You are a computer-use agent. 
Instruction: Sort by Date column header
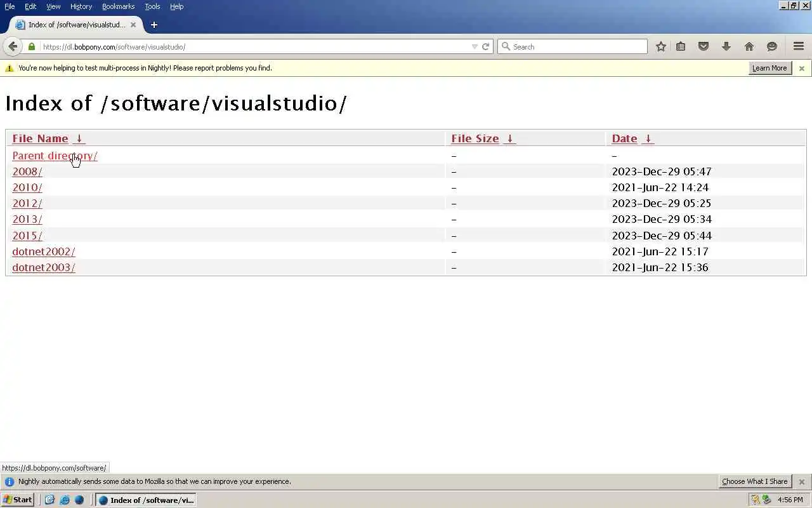[624, 138]
